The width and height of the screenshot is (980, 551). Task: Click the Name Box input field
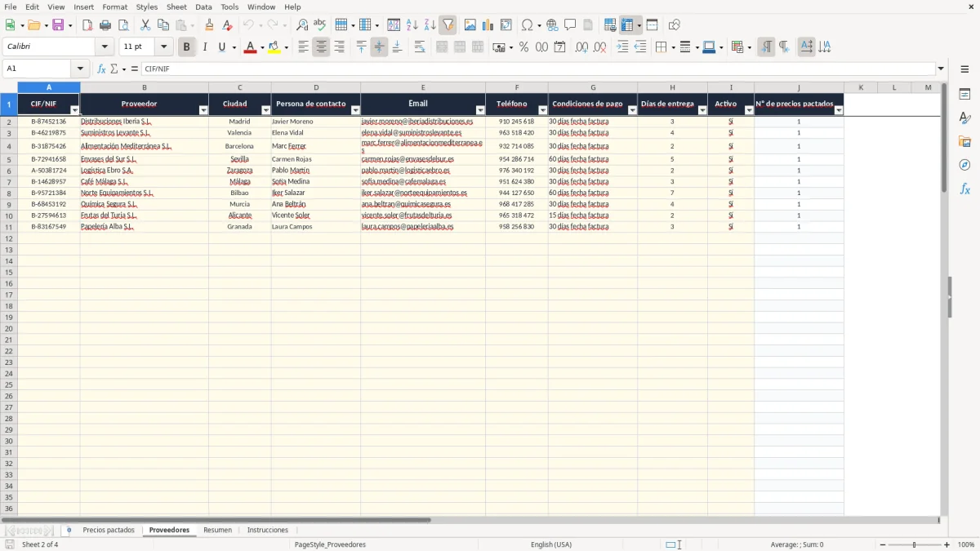(x=38, y=69)
